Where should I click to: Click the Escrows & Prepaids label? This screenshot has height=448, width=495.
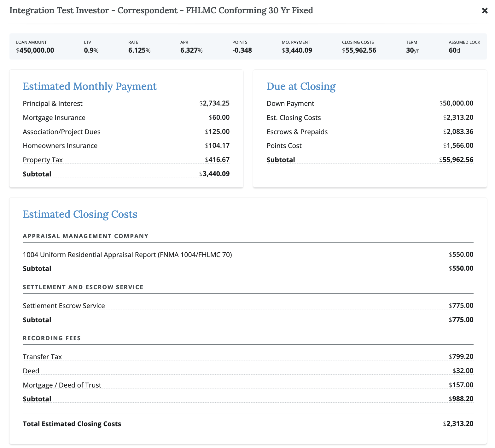pyautogui.click(x=297, y=132)
